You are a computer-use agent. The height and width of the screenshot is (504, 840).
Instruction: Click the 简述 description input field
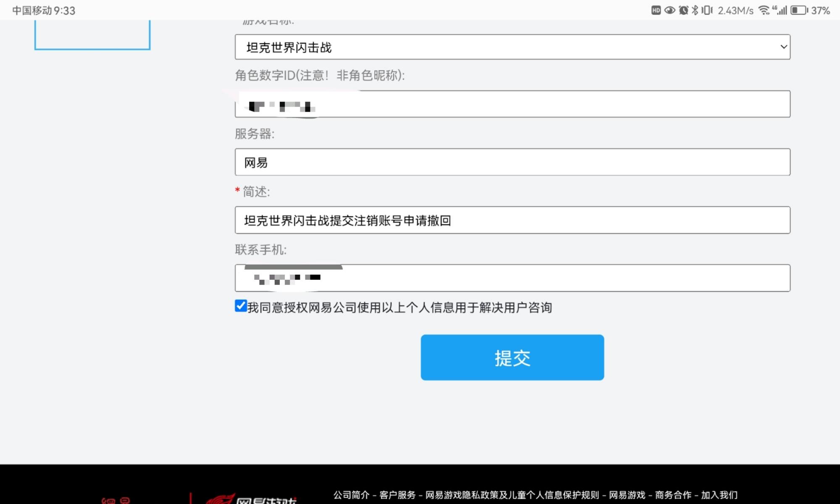click(512, 220)
